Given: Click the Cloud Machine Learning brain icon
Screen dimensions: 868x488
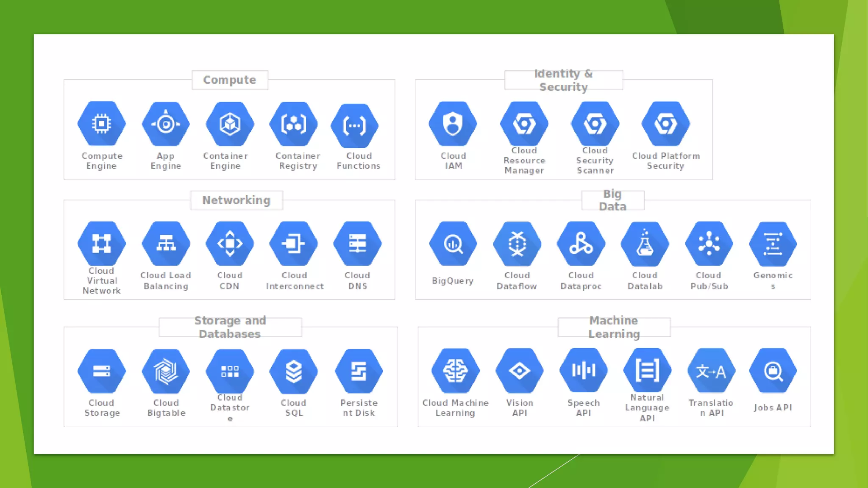Looking at the screenshot, I should point(456,371).
